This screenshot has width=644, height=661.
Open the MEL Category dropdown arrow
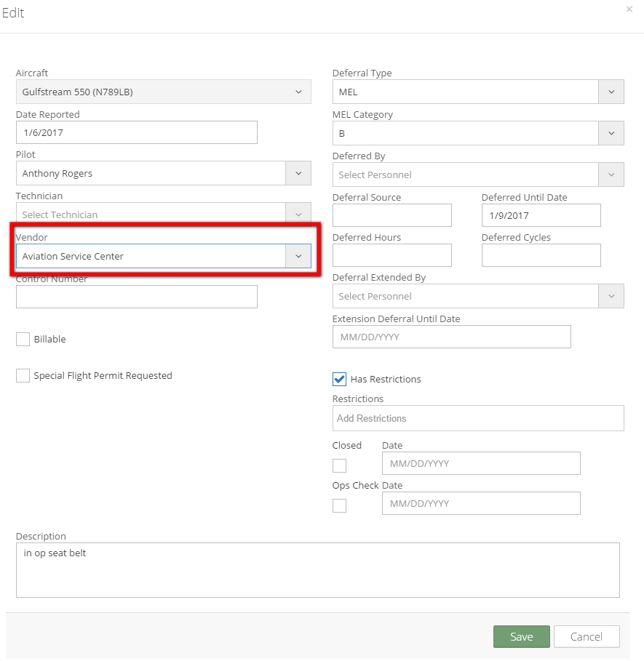coord(611,133)
